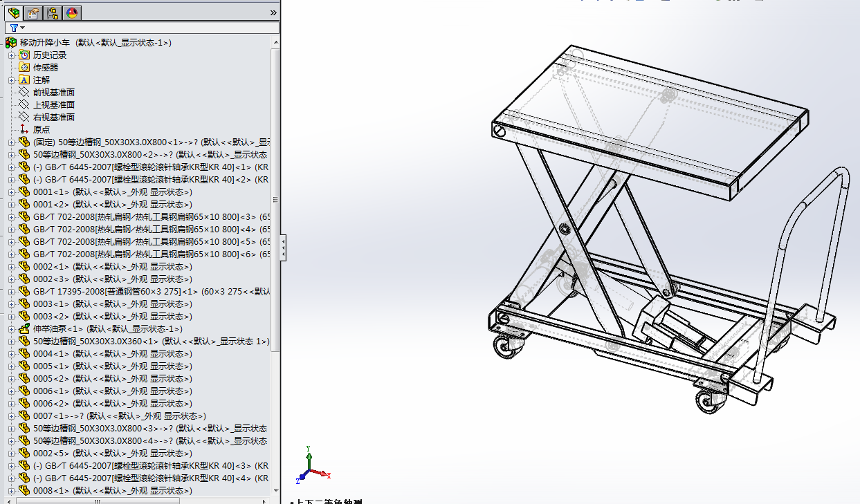Select GB/T 702-2008 扁钢 <6> row text
This screenshot has width=860, height=504.
point(152,254)
